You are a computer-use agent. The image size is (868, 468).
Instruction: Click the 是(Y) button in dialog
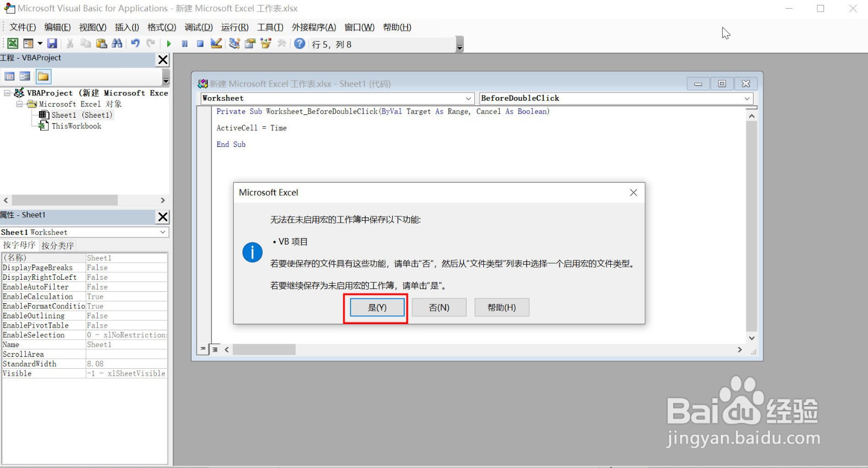(377, 307)
